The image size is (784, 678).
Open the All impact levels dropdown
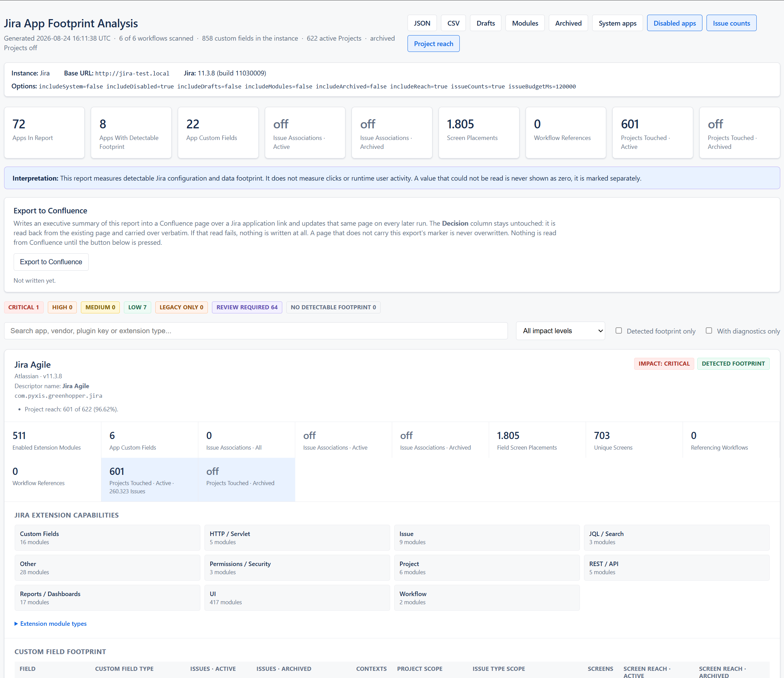click(560, 331)
